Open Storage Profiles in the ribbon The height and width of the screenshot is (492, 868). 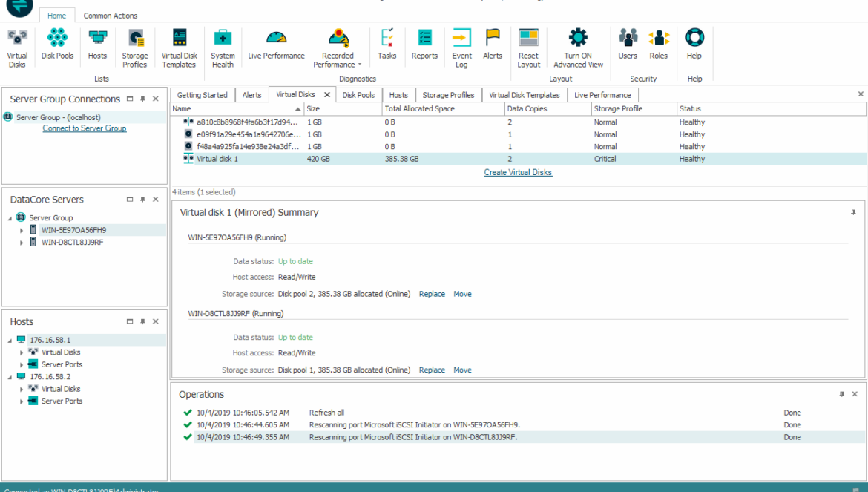[135, 49]
